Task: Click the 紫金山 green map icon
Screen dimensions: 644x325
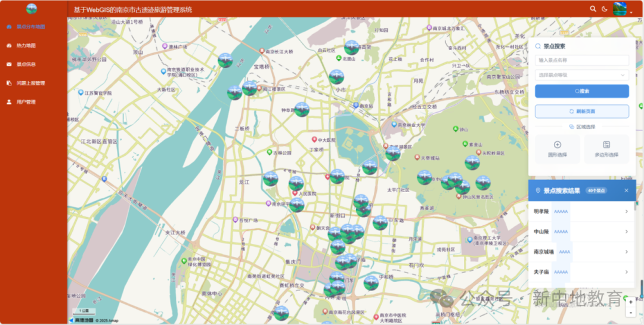Action: 465,144
